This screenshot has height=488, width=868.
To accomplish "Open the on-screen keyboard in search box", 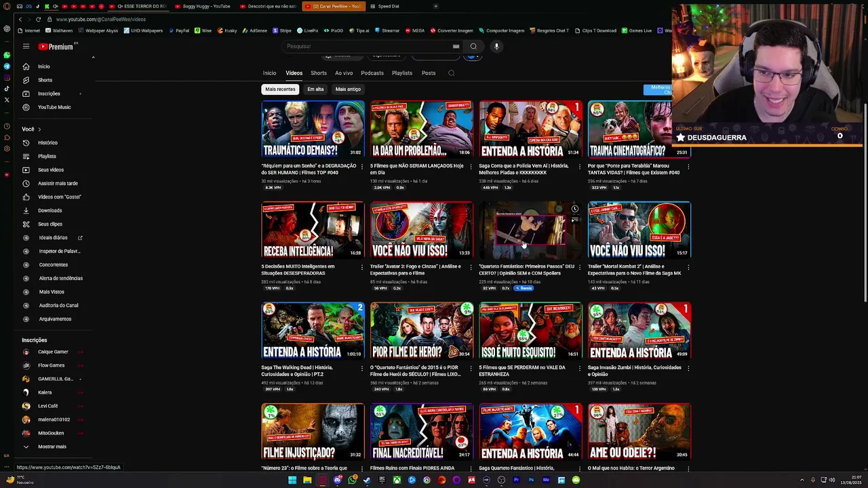I will [456, 46].
